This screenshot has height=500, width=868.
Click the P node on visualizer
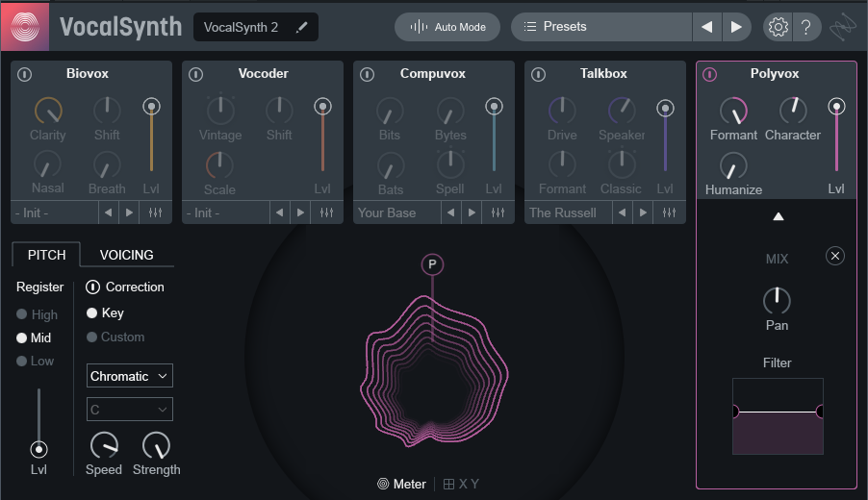(432, 264)
